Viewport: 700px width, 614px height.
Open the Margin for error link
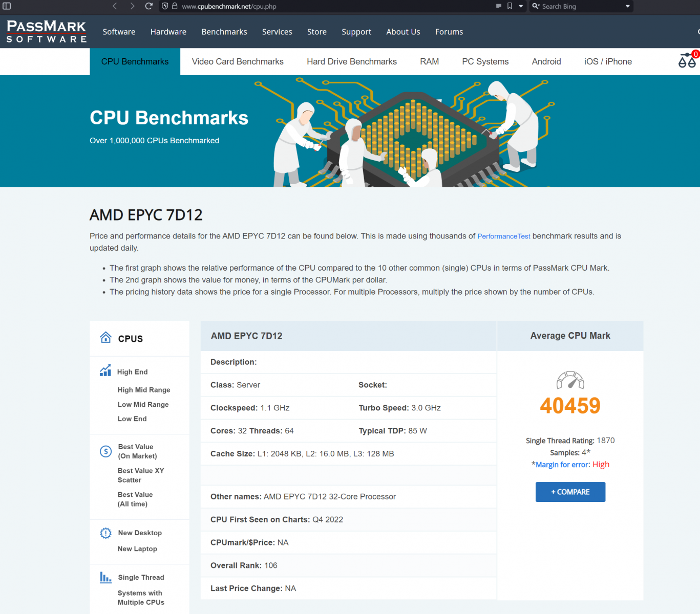562,465
